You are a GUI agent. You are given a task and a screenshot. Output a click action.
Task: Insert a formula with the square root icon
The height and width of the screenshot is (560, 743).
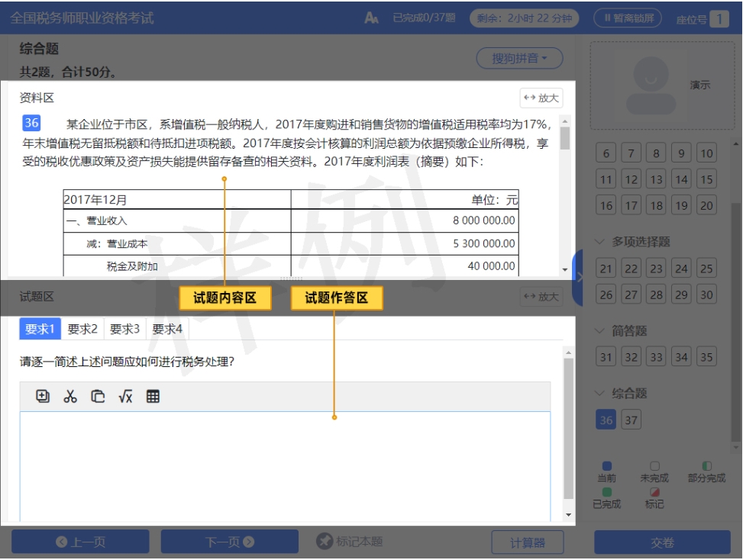125,397
